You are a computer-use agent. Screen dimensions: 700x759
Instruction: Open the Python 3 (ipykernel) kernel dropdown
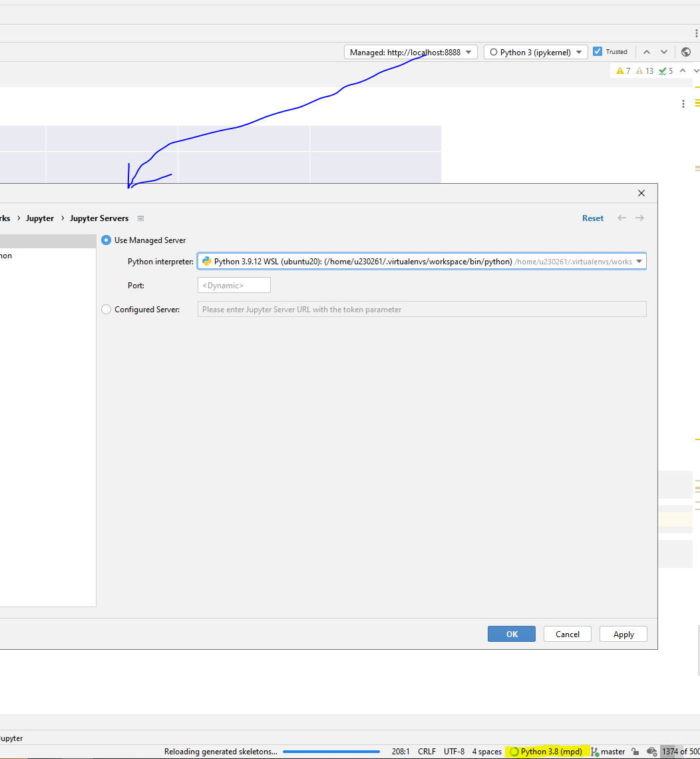(x=536, y=52)
